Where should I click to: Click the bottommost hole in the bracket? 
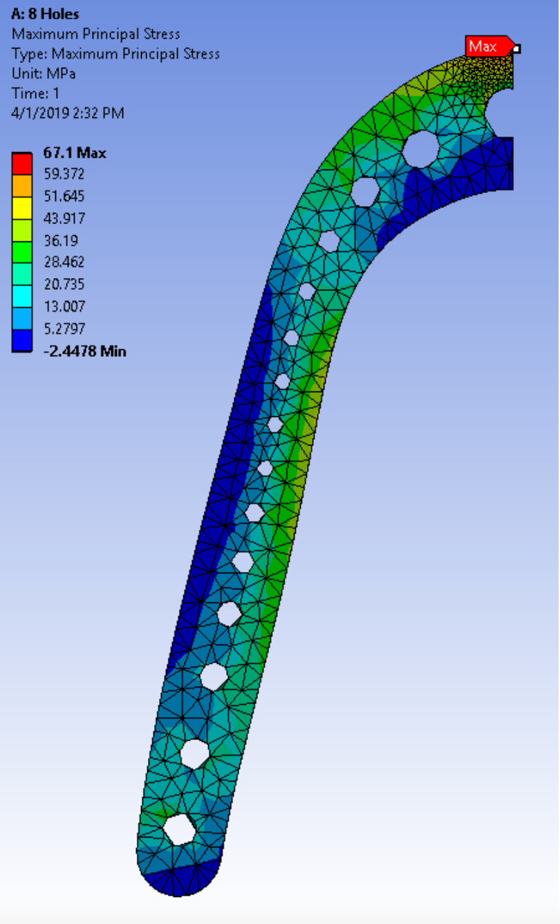pos(179,828)
